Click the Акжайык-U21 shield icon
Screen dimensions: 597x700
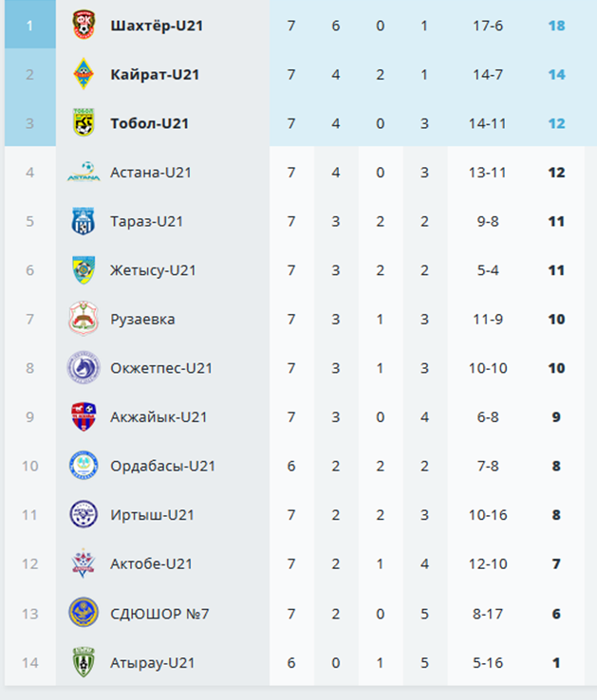point(84,416)
